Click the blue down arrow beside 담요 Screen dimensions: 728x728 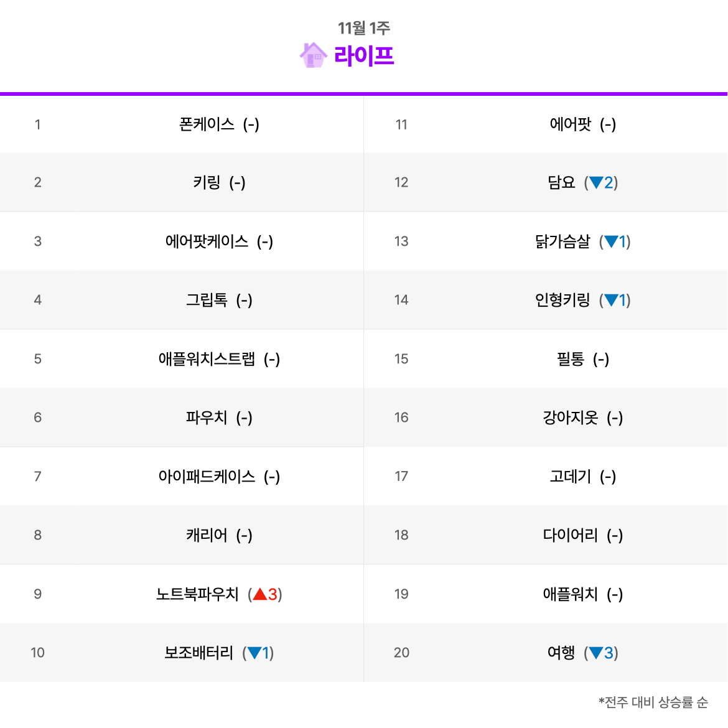point(595,182)
